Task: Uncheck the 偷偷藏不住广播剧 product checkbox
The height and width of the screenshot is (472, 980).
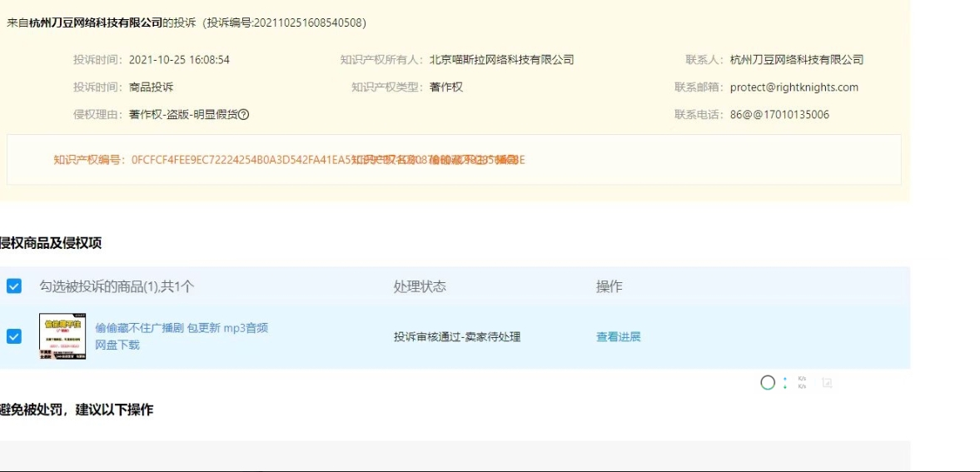Action: [x=14, y=336]
